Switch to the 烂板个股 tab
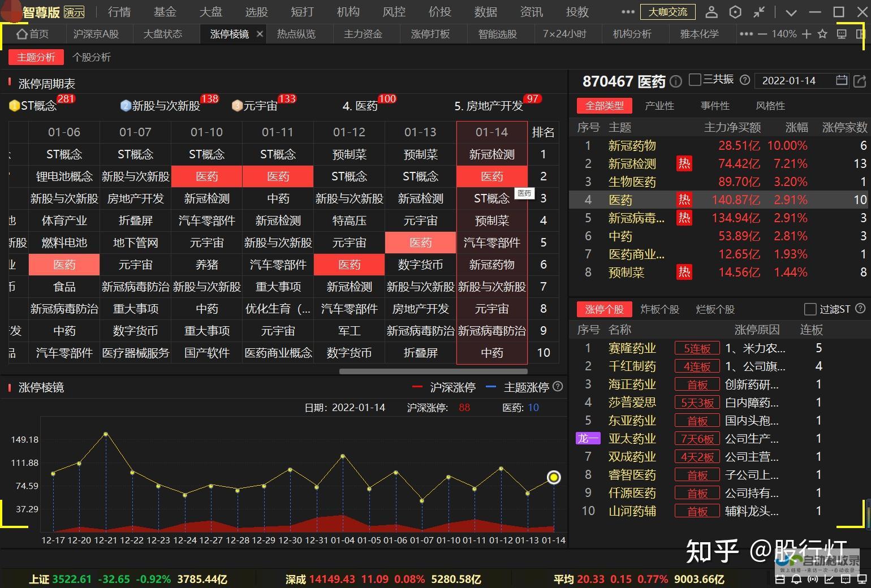871x588 pixels. click(715, 309)
